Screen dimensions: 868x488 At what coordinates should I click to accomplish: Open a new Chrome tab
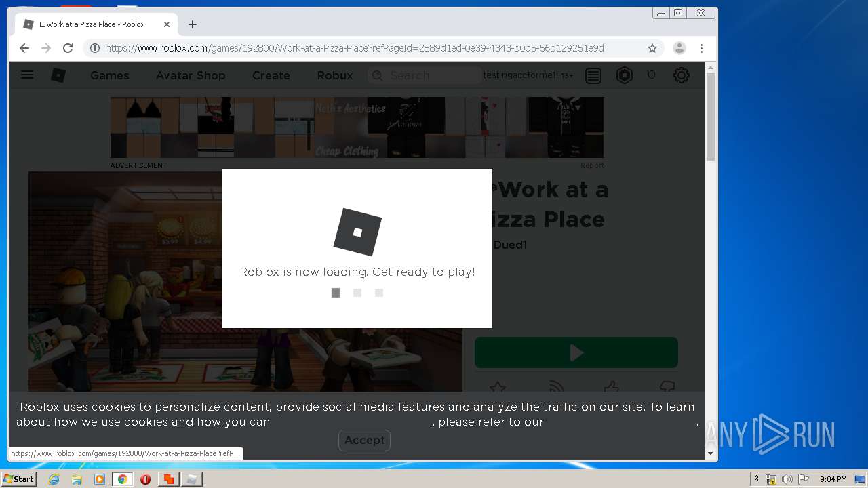coord(193,24)
